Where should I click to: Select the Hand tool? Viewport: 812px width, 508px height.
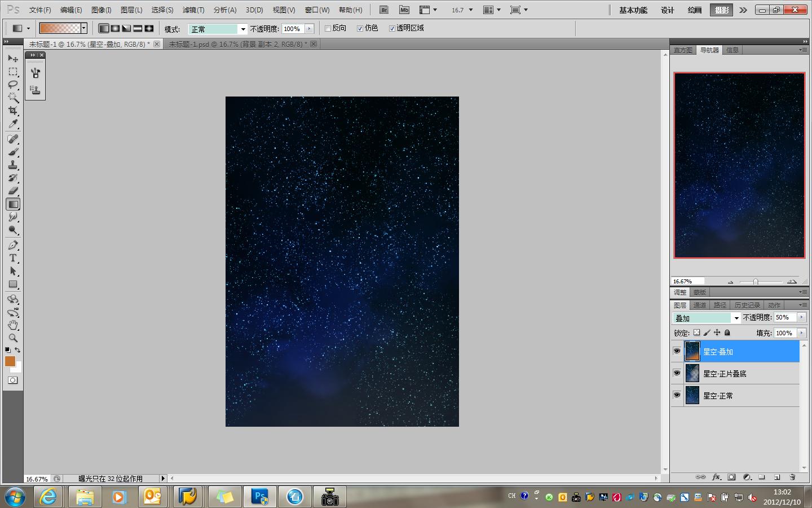(x=13, y=325)
